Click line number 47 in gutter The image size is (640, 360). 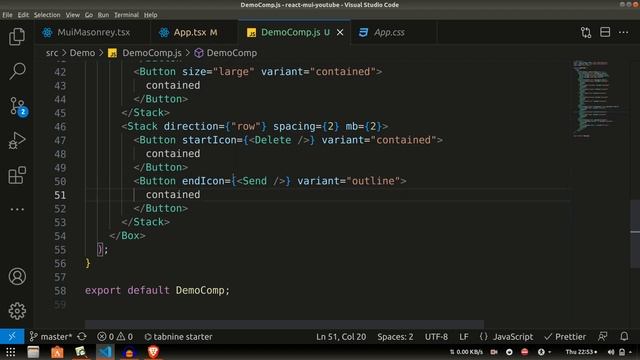pos(60,140)
